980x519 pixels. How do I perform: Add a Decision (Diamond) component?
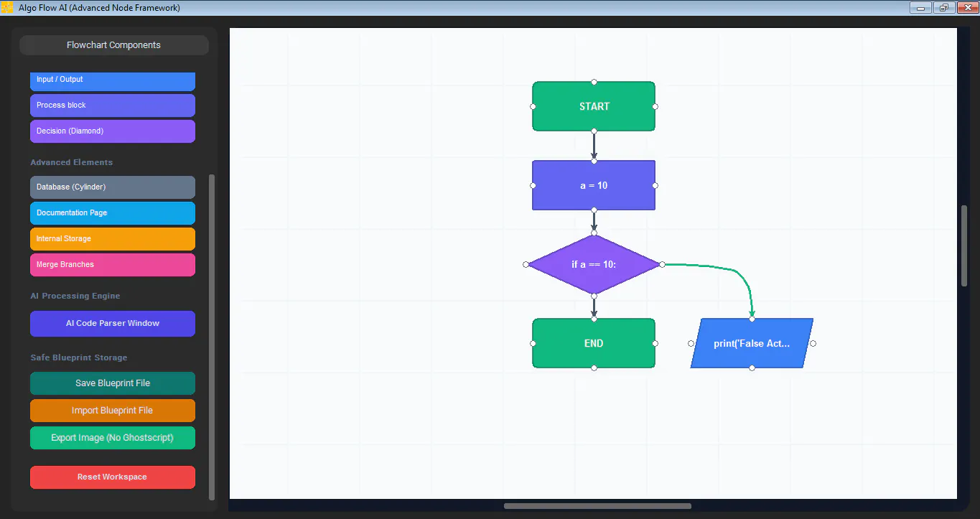point(113,131)
